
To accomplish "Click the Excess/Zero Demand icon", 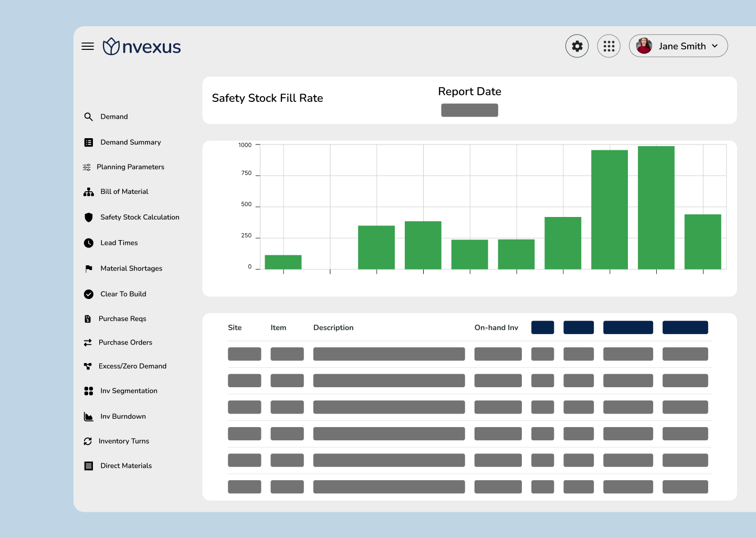I will pyautogui.click(x=88, y=366).
